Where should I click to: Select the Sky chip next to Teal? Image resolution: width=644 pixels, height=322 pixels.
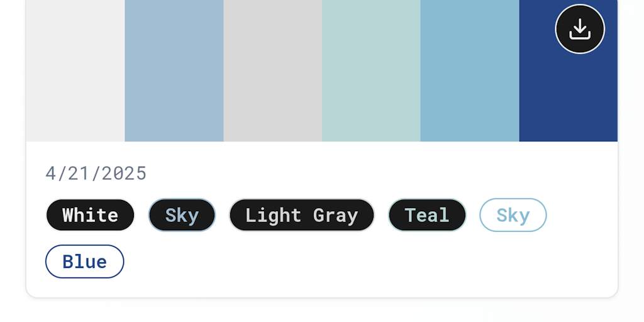[513, 215]
